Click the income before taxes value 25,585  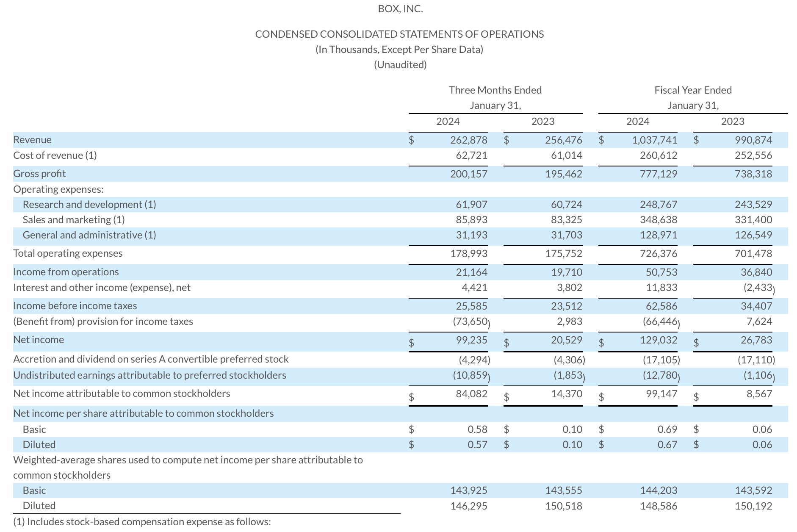pyautogui.click(x=472, y=306)
